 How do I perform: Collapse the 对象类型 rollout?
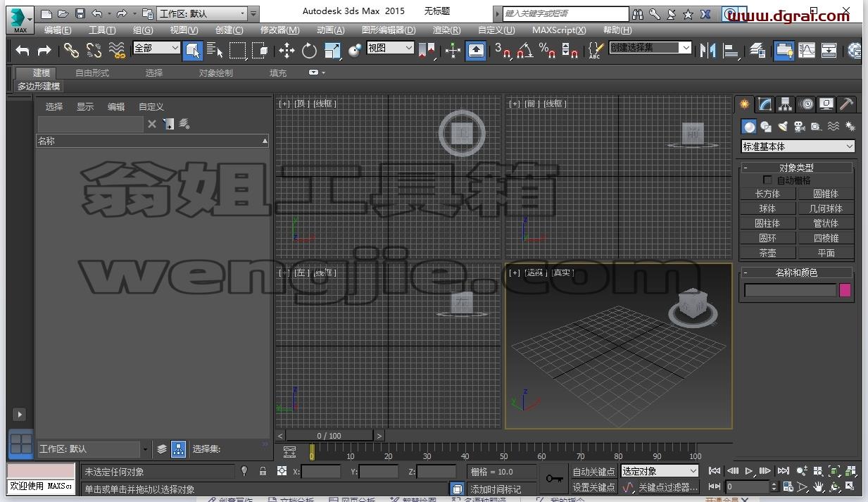pos(796,168)
